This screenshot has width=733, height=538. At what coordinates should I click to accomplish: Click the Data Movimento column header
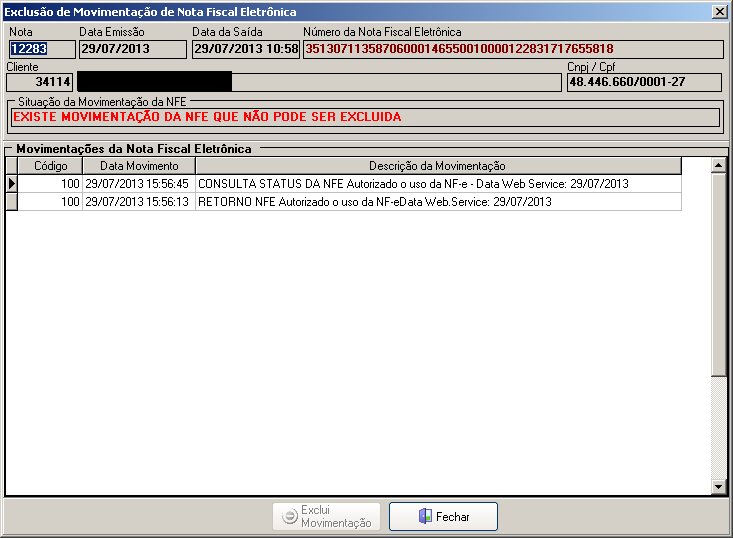(139, 166)
